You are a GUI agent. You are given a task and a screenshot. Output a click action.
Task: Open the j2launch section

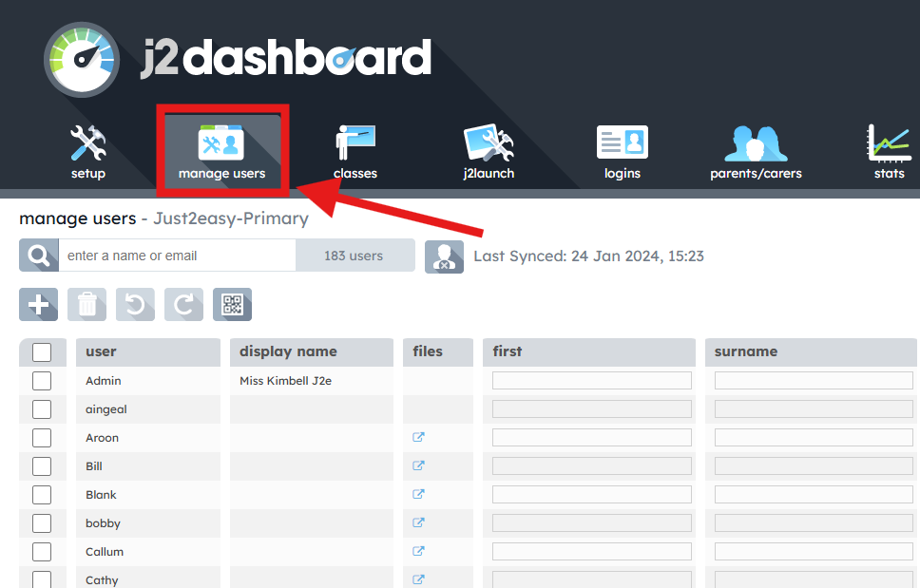click(489, 152)
